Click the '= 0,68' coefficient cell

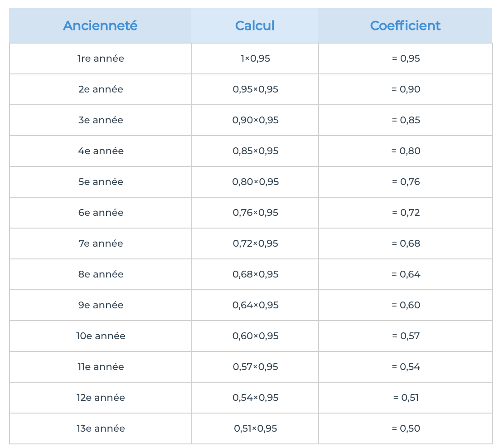click(x=406, y=243)
